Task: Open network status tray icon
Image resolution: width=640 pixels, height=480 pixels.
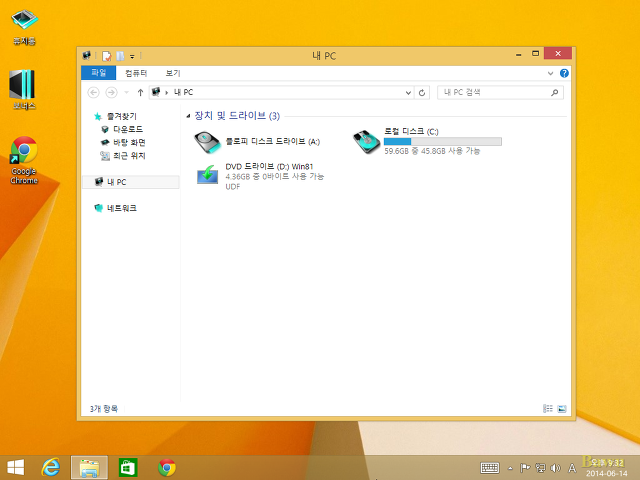Action: click(x=540, y=468)
